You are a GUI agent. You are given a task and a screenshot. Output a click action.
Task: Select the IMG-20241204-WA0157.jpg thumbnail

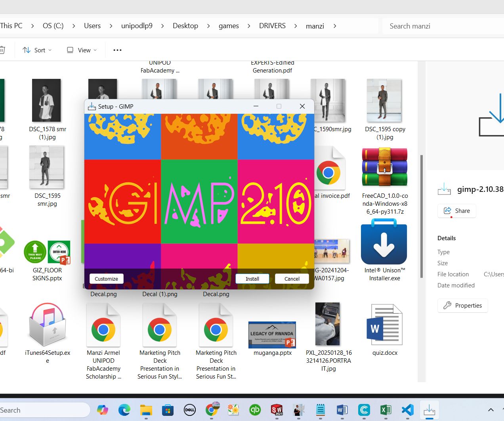[332, 251]
